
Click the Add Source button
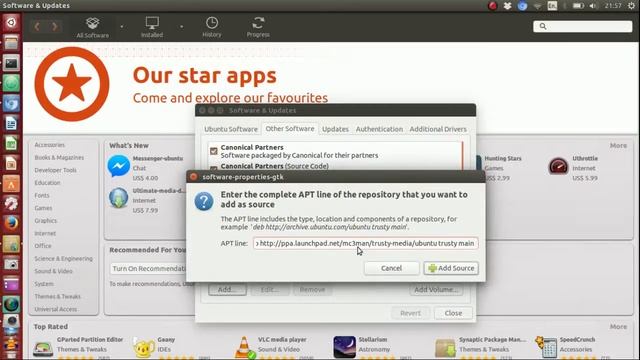click(x=451, y=268)
